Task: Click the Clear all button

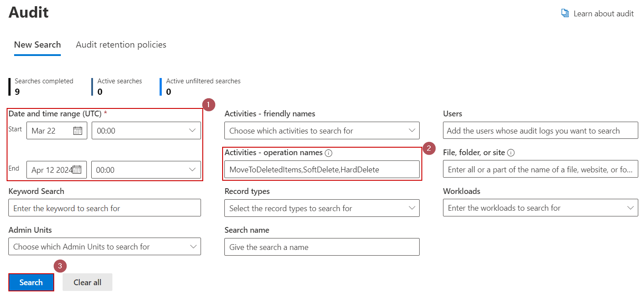Action: pyautogui.click(x=87, y=282)
